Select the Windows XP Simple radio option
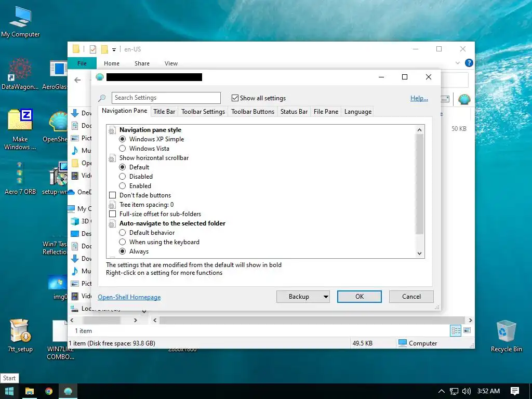This screenshot has height=399, width=532. (123, 139)
